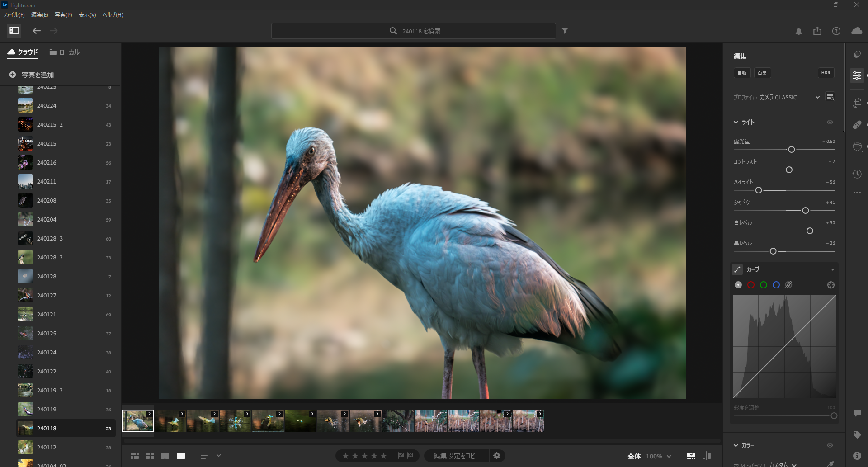868x467 pixels.
Task: Open the filter funnel next to search
Action: (565, 31)
